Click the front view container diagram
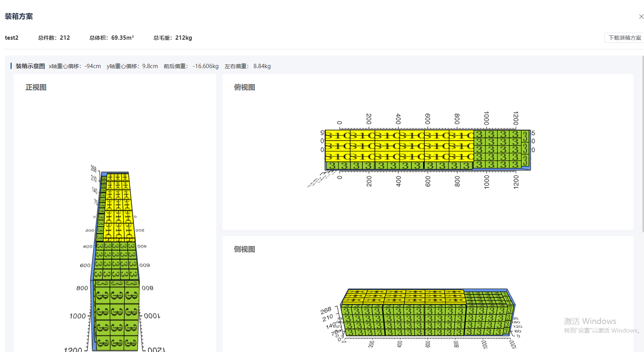Screen dimensions: 644x352 115,259
